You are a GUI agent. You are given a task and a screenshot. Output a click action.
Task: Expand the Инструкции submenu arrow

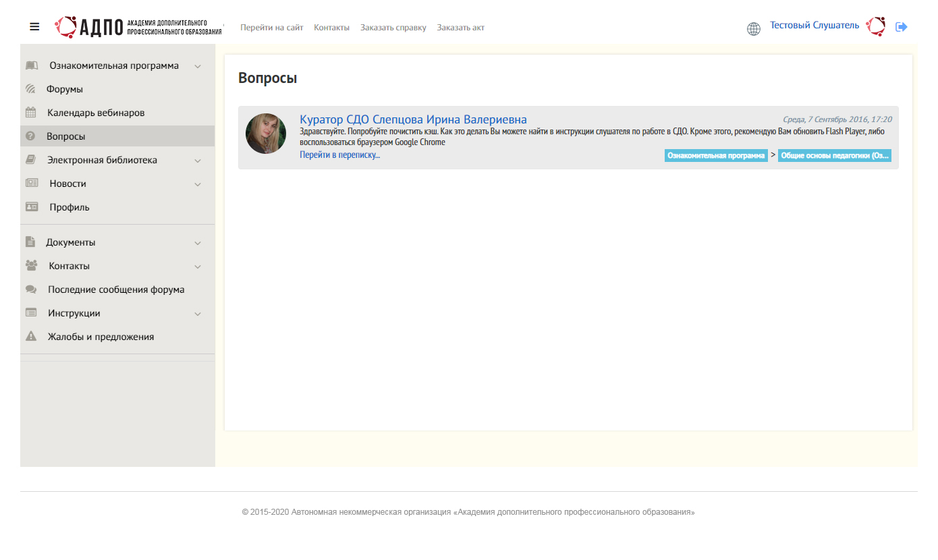[198, 314]
